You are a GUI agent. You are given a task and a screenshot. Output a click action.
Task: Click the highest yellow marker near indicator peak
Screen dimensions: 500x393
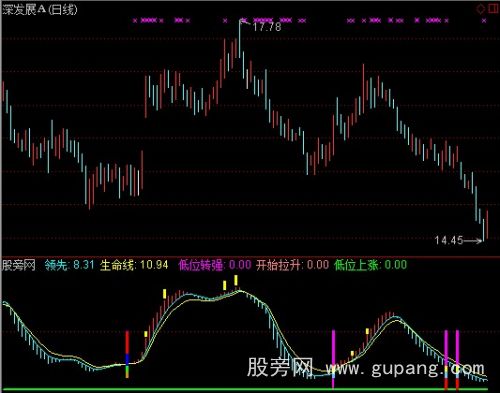coord(236,280)
